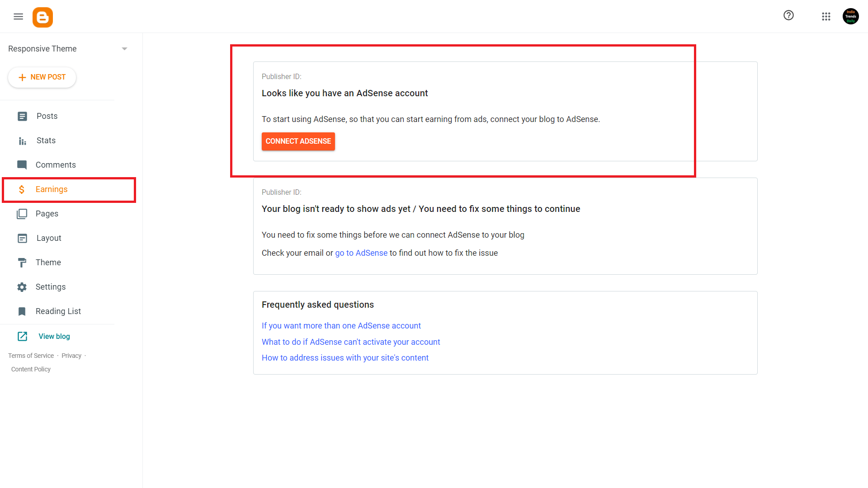The image size is (868, 488).
Task: Open the Settings gear icon
Action: 22,287
